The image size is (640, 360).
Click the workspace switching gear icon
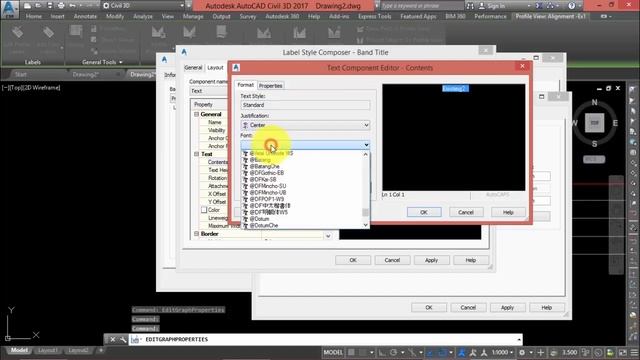pos(522,352)
